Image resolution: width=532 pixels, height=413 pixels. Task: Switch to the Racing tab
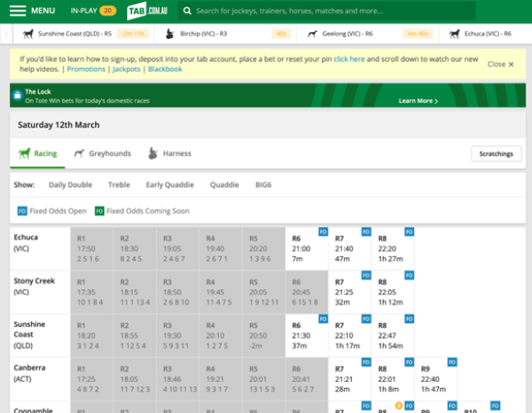(x=37, y=153)
